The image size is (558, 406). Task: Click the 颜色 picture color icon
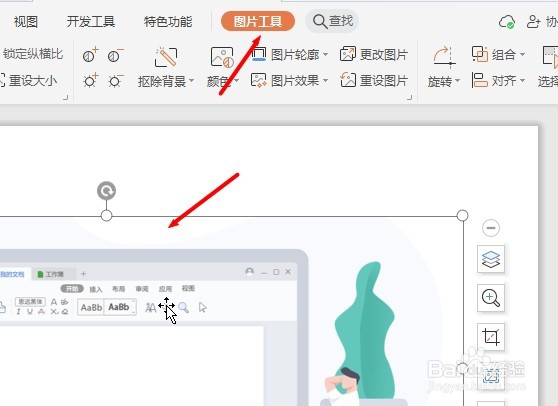coord(222,57)
